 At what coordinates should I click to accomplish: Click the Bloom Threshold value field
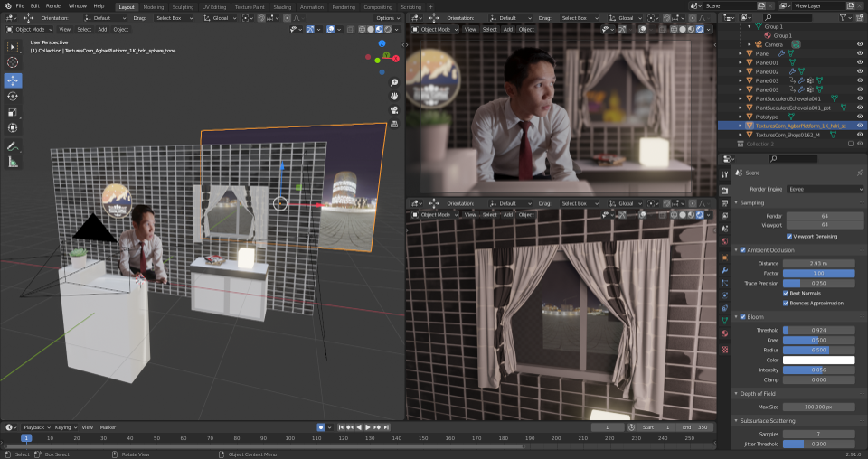tap(819, 330)
